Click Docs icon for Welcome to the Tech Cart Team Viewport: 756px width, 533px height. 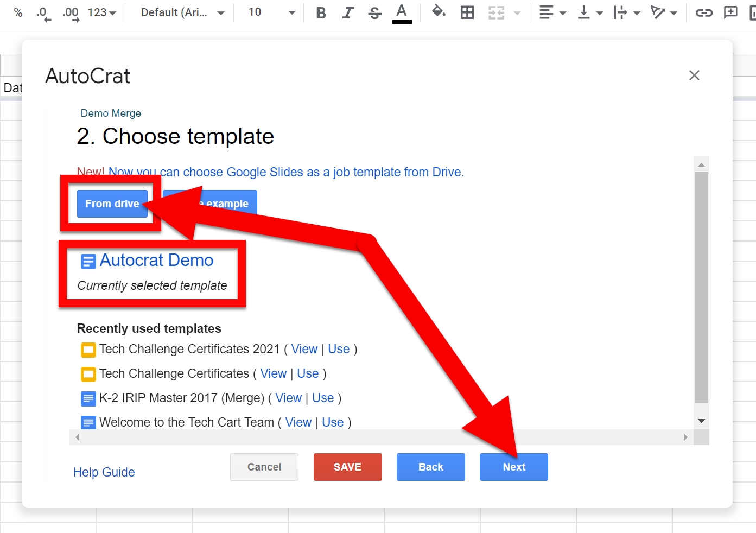tap(88, 423)
